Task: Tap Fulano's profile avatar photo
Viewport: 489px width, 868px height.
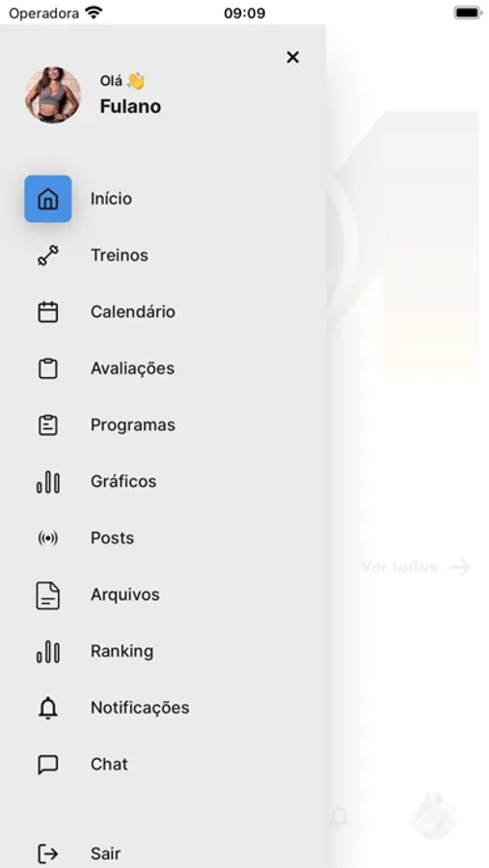Action: [x=53, y=95]
